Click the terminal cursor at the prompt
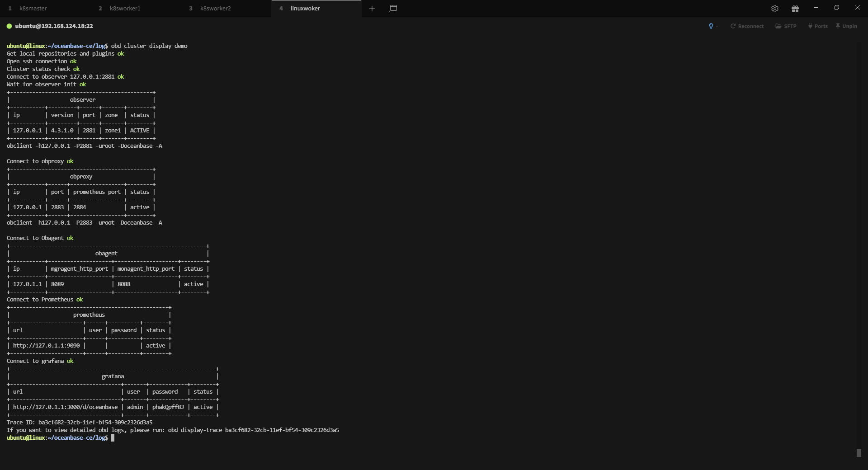868x470 pixels. click(113, 437)
